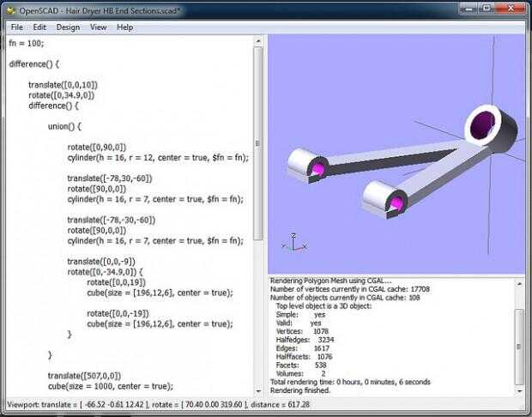This screenshot has height=417, width=532.
Task: Click the 'rotate([0,90,0])' line
Action: click(x=97, y=147)
